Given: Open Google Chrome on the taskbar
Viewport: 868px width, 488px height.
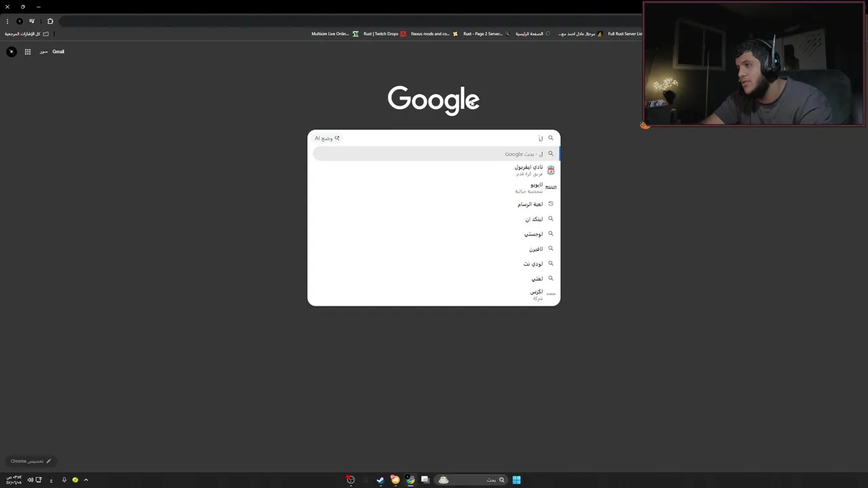Looking at the screenshot, I should click(x=410, y=480).
